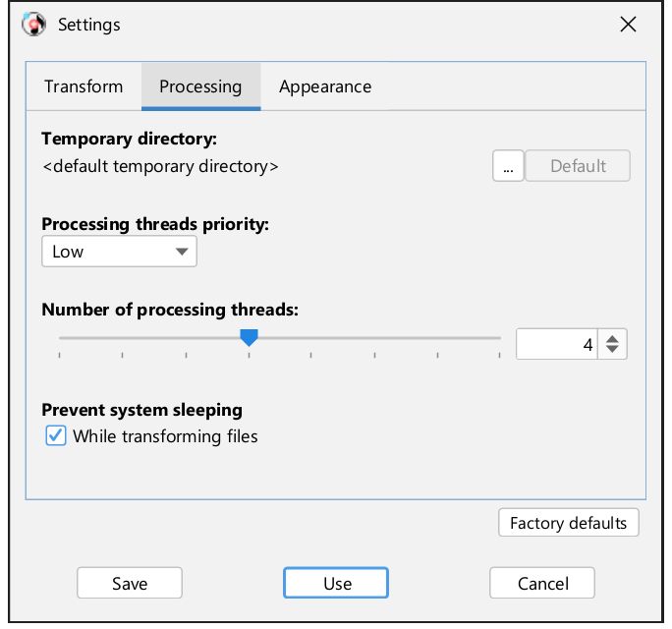
Task: Close the Settings dialog
Action: (x=629, y=25)
